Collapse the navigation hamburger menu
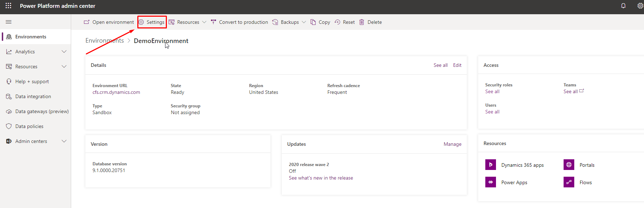 (9, 22)
